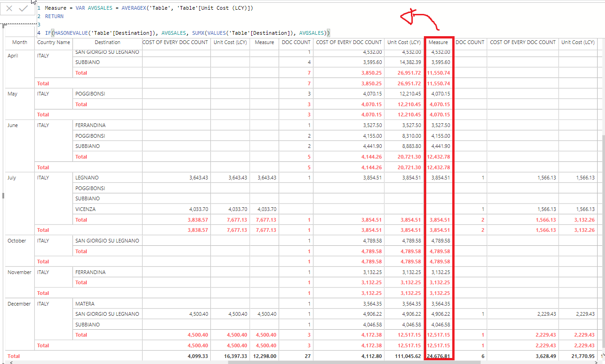Select the value 14,382.39
The height and width of the screenshot is (364, 605).
click(409, 62)
